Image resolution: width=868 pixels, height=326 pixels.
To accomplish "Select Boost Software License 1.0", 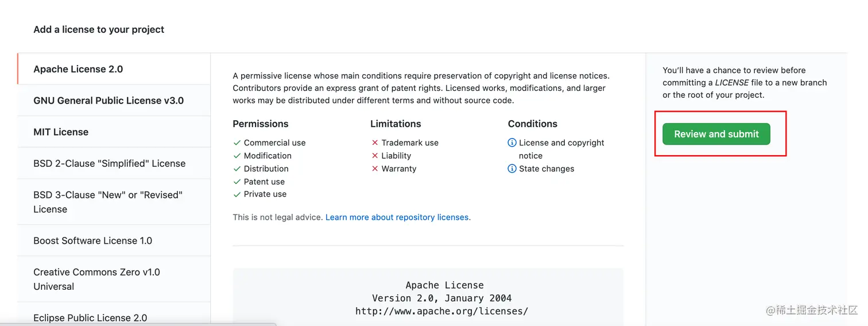I will (114, 240).
